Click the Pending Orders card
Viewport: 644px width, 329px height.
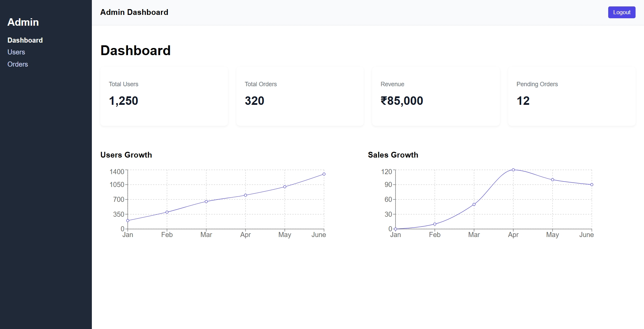tap(571, 96)
